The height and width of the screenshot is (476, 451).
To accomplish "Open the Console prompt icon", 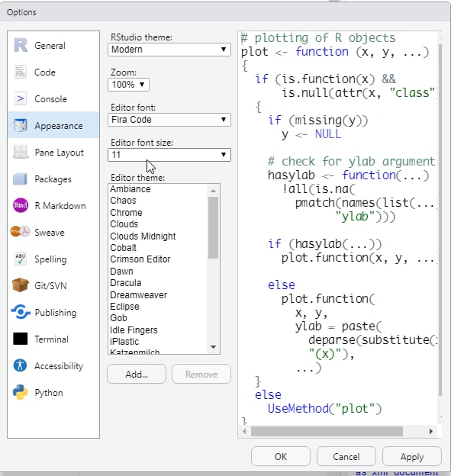I will [x=21, y=98].
